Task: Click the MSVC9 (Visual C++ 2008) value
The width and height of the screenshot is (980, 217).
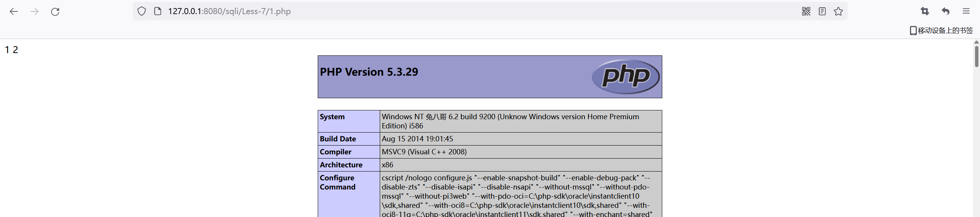Action: 424,152
